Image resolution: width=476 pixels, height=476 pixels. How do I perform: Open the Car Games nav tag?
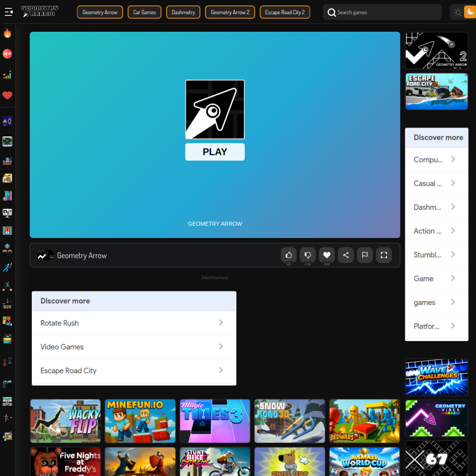[x=144, y=12]
